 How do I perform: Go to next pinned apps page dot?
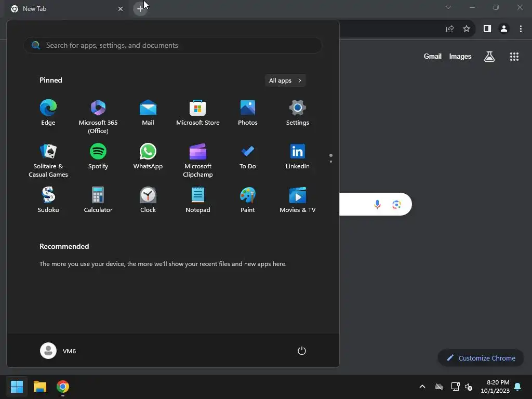pos(331,162)
